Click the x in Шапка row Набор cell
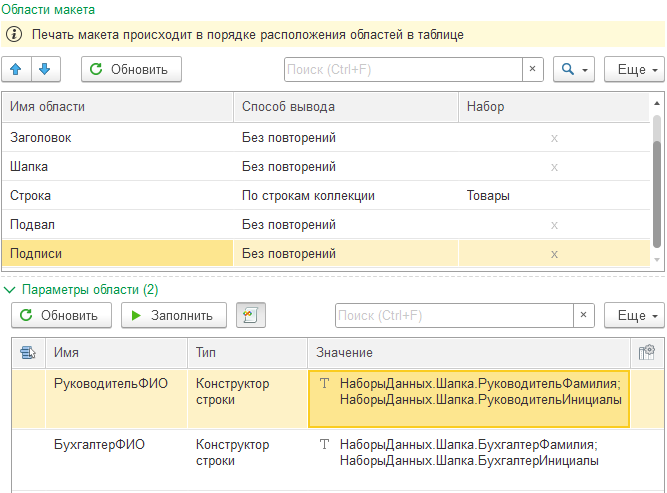Image resolution: width=667 pixels, height=493 pixels. click(554, 167)
